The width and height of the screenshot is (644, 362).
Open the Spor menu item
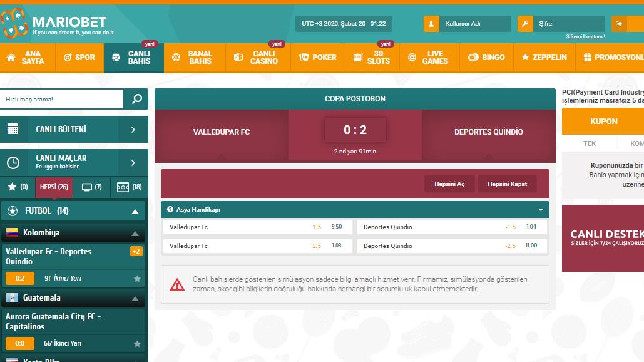79,58
